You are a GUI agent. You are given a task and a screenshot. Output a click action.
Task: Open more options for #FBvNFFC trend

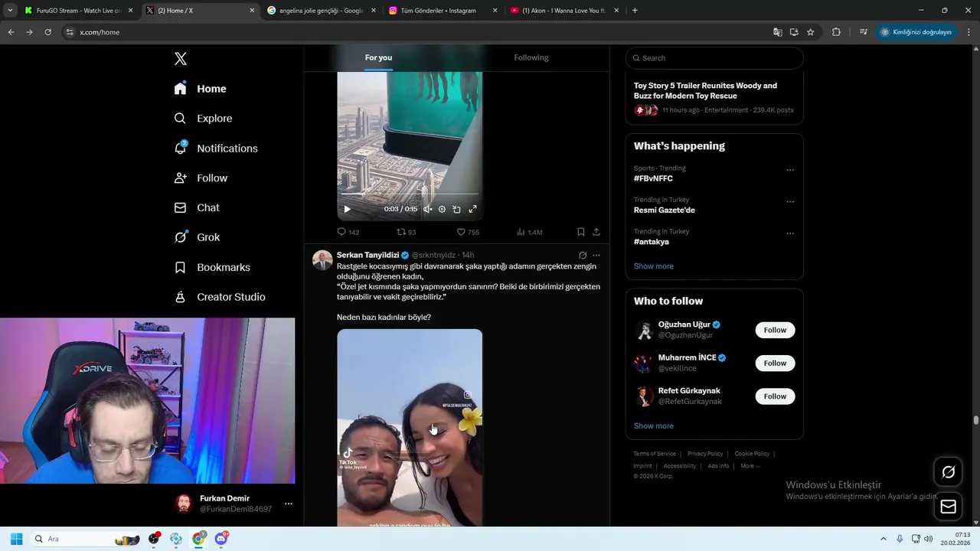click(x=790, y=170)
